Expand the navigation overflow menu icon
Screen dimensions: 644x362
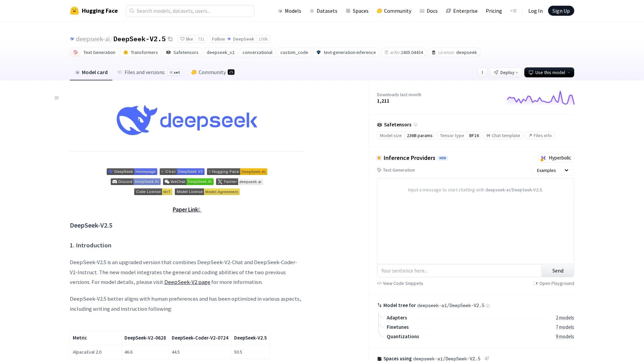click(x=513, y=11)
